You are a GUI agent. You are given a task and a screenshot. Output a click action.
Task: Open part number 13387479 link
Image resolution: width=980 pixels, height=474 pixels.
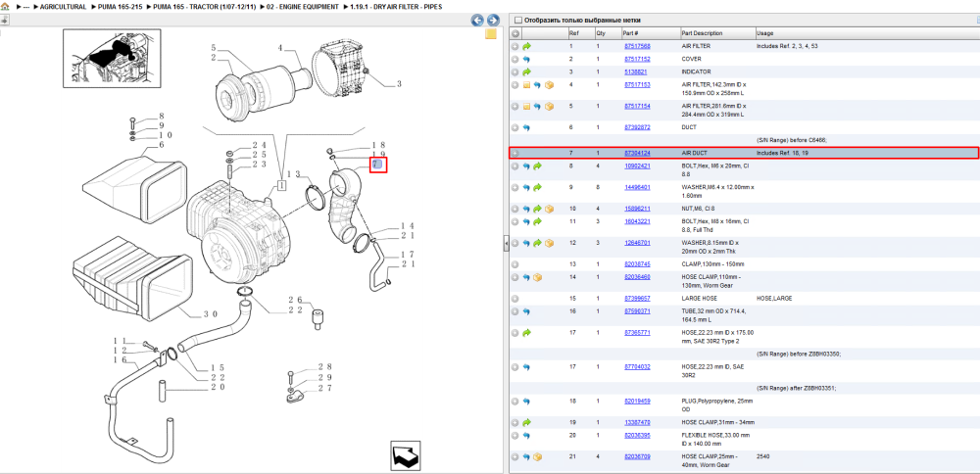637,422
